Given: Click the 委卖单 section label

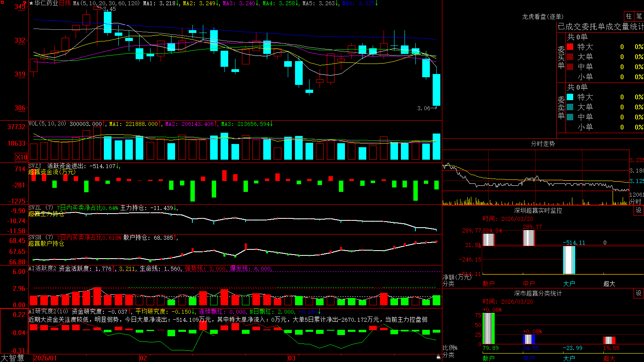Looking at the screenshot, I should click(x=561, y=107).
